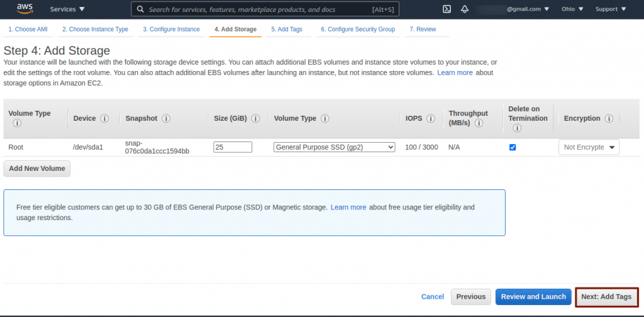
Task: Click Next: Add Tags button
Action: tap(607, 297)
